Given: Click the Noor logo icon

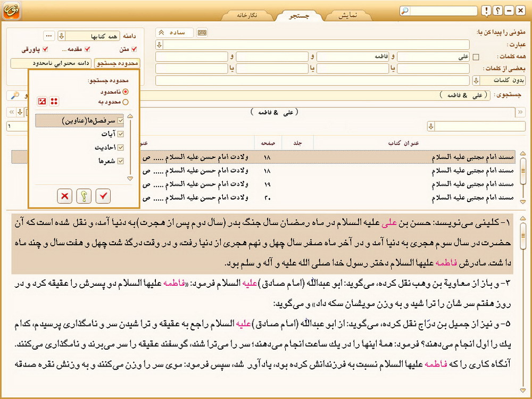Looking at the screenshot, I should point(12,11).
